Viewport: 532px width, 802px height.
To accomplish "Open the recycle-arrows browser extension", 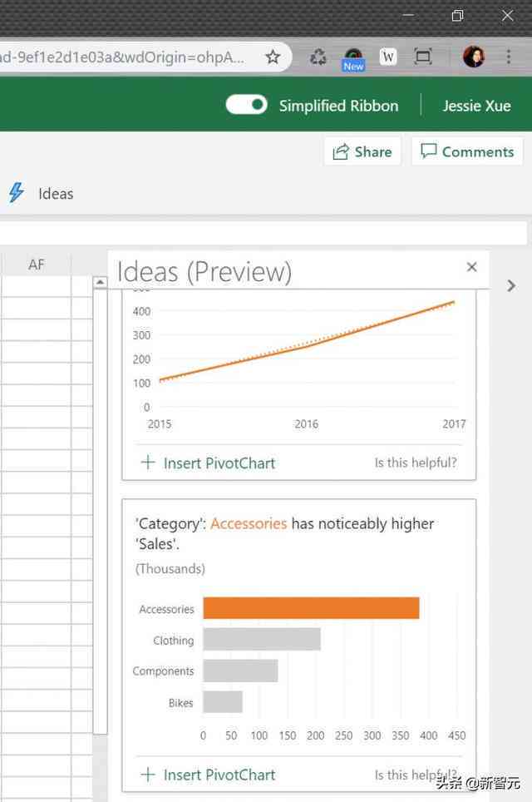I will (318, 57).
